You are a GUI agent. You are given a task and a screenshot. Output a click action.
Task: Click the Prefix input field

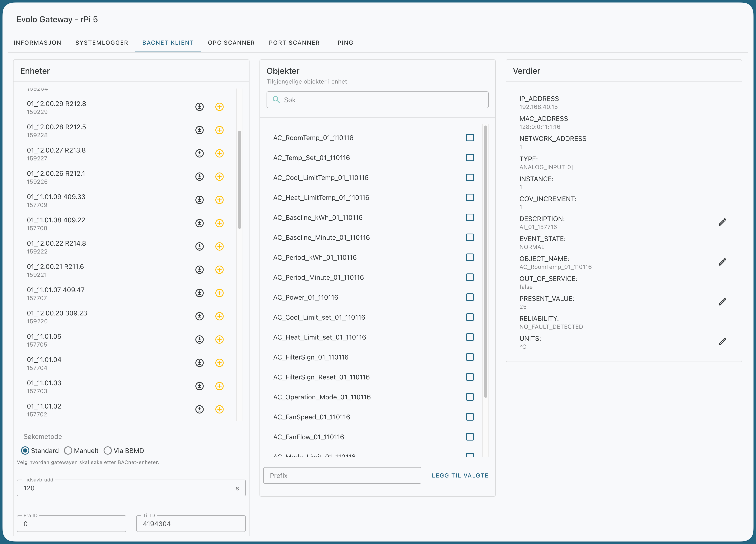pos(342,476)
